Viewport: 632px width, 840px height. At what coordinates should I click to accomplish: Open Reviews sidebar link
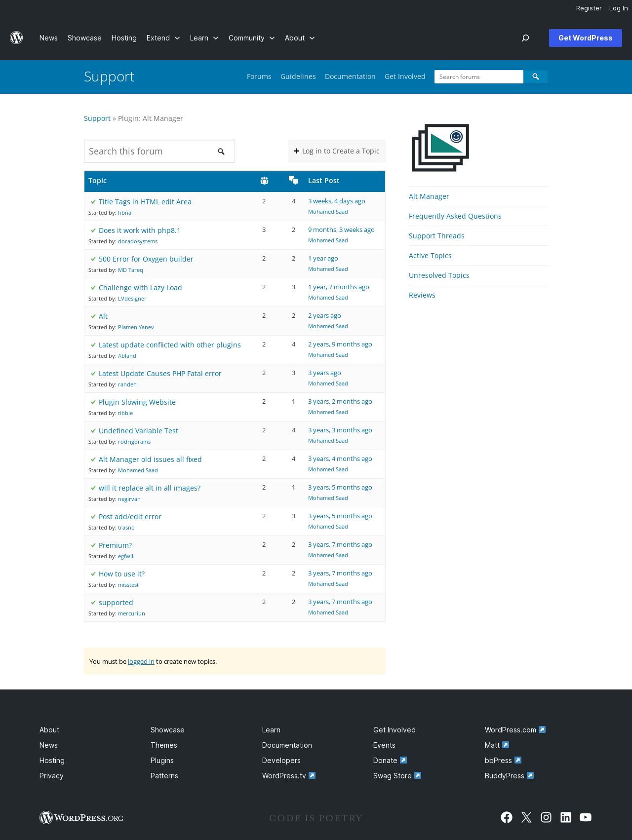click(x=422, y=295)
